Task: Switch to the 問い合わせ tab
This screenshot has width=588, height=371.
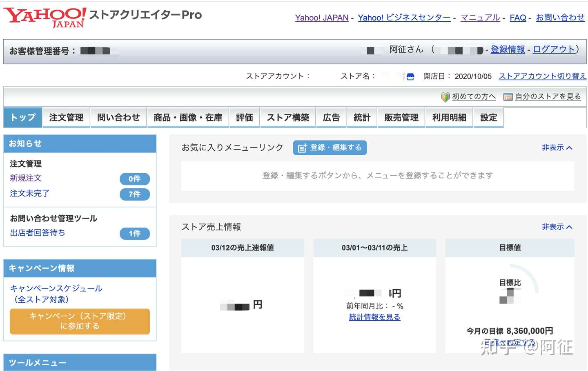Action: coord(118,118)
